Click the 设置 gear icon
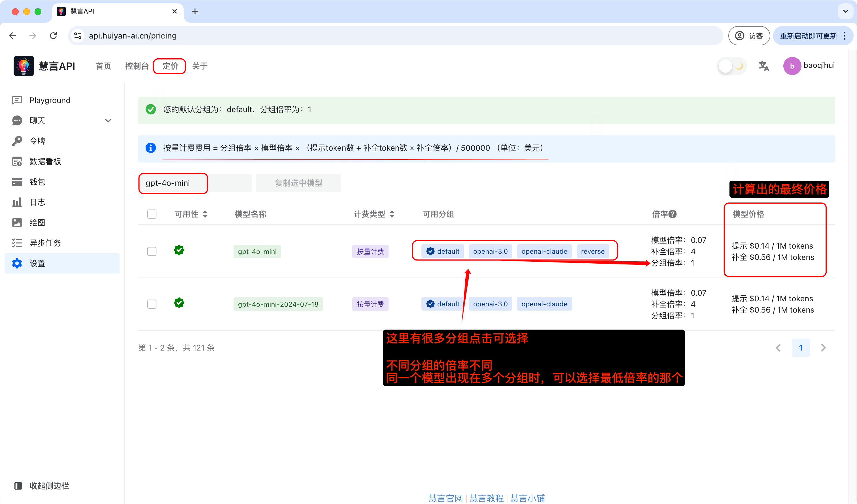857x504 pixels. pyautogui.click(x=17, y=263)
